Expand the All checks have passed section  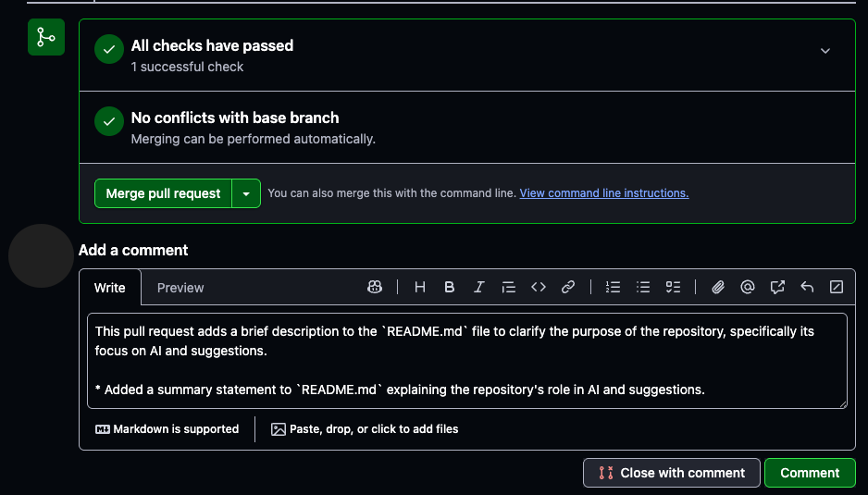(825, 51)
